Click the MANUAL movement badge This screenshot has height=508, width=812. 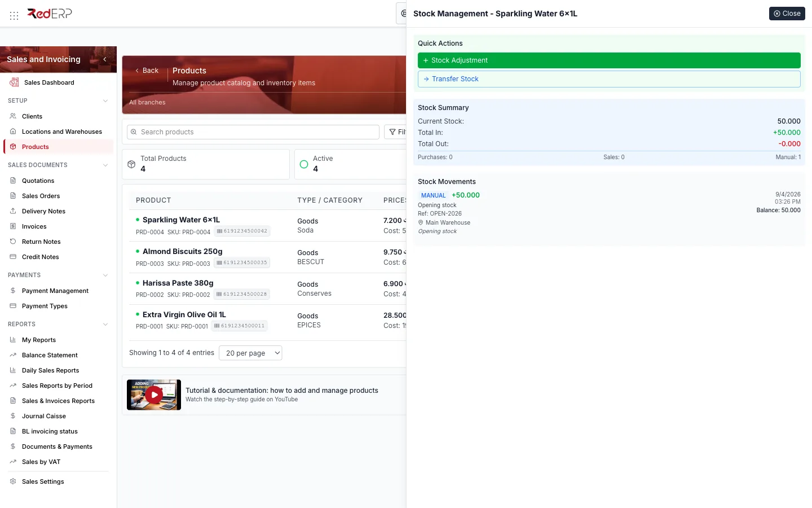click(x=433, y=196)
